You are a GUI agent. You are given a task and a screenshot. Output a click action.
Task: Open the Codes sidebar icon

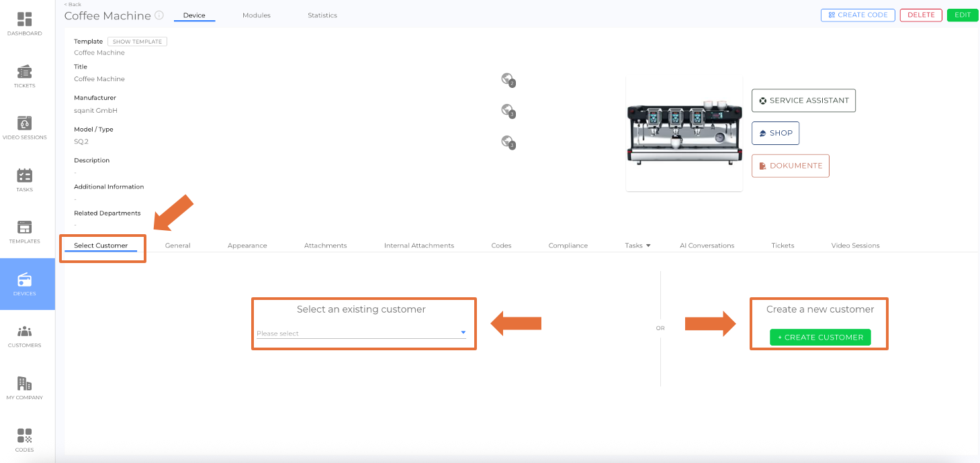pyautogui.click(x=24, y=436)
